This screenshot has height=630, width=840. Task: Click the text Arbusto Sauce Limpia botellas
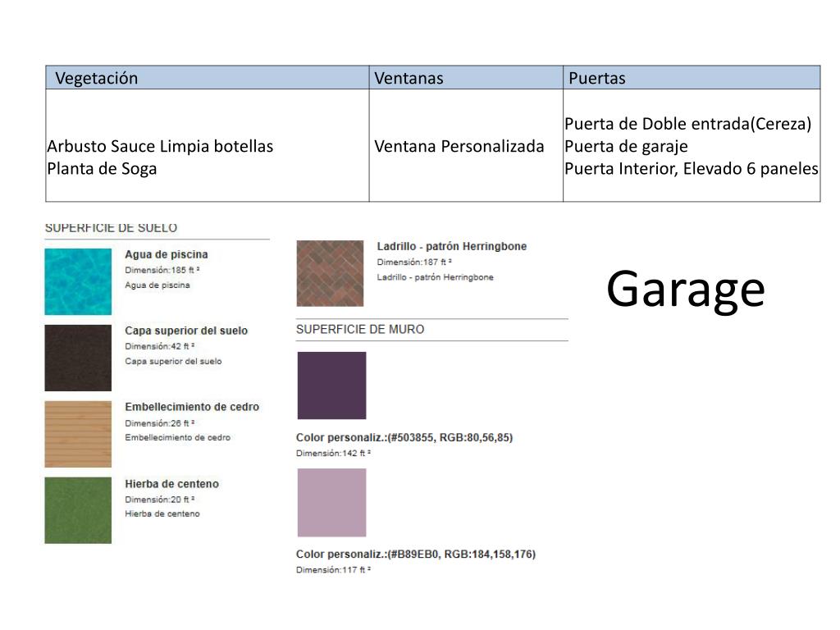(160, 146)
